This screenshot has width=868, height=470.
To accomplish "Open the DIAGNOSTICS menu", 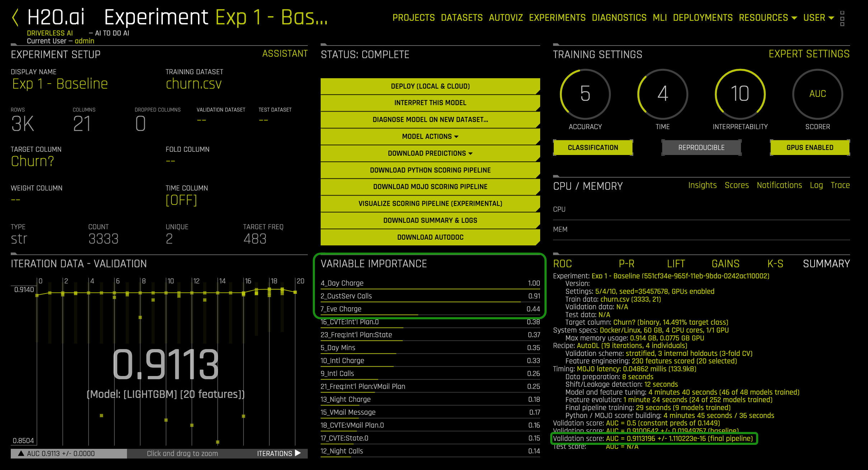I will 619,18.
